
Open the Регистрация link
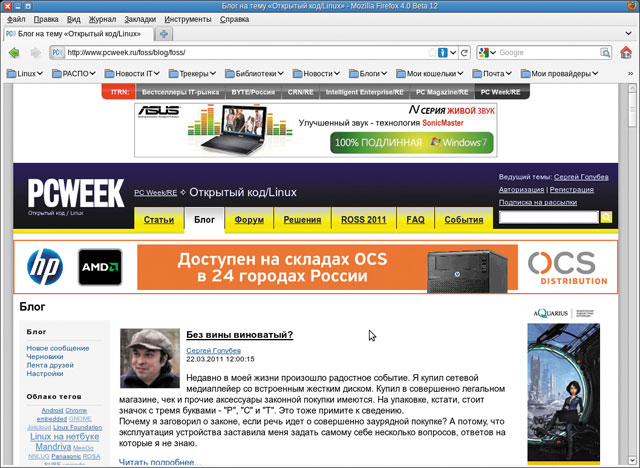[571, 190]
